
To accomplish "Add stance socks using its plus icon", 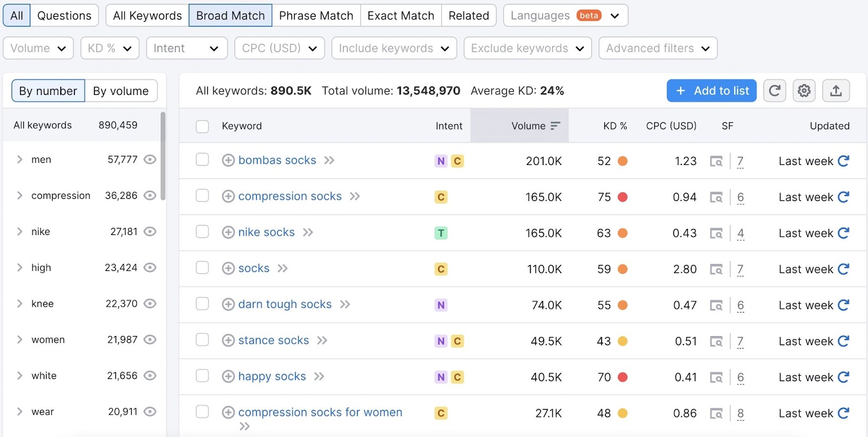I will point(228,340).
